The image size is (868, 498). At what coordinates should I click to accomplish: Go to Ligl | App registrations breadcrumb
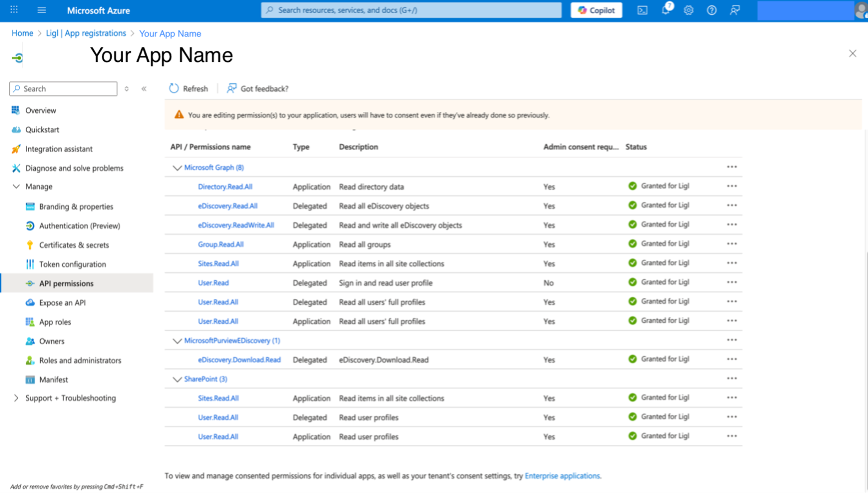(86, 33)
